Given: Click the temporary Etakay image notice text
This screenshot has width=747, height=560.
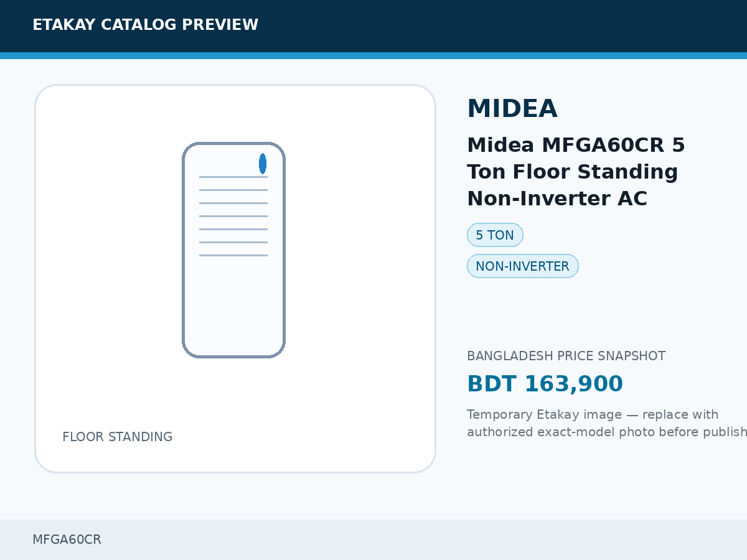Looking at the screenshot, I should (x=607, y=423).
